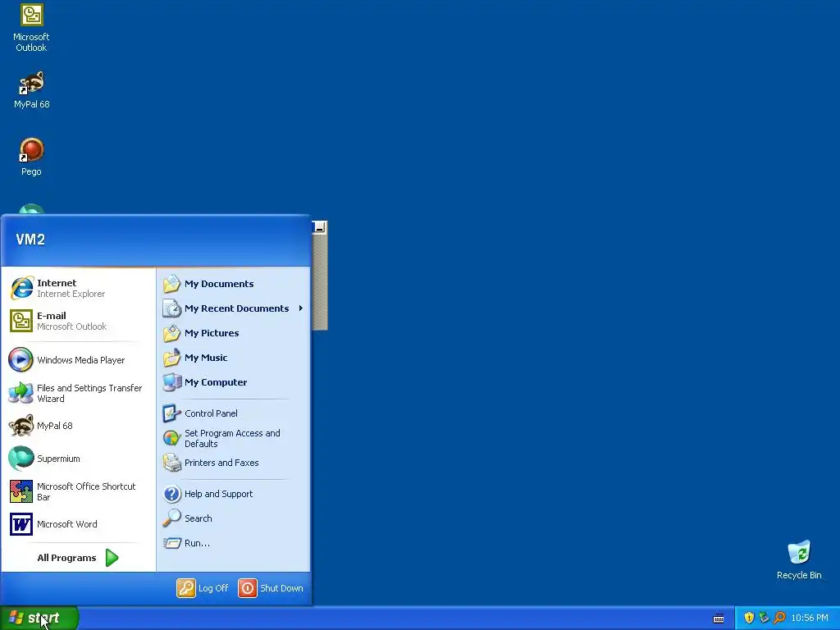Viewport: 840px width, 630px height.
Task: Click the Shut Down button
Action: point(271,588)
